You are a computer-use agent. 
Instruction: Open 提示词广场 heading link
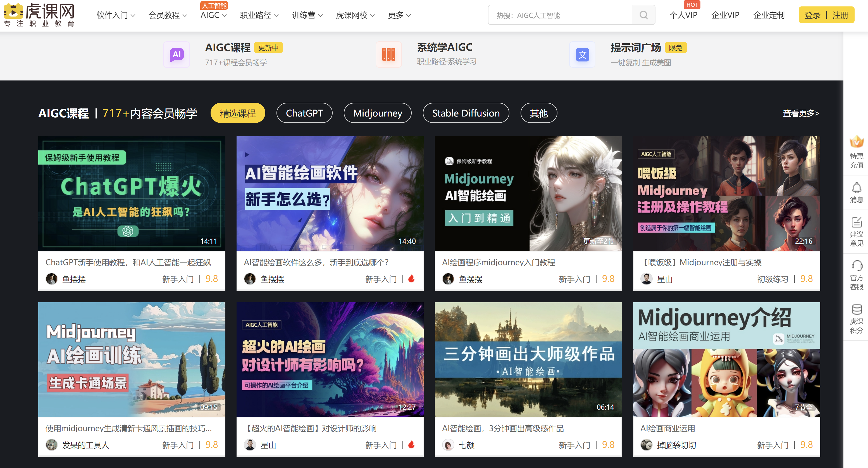pos(636,47)
